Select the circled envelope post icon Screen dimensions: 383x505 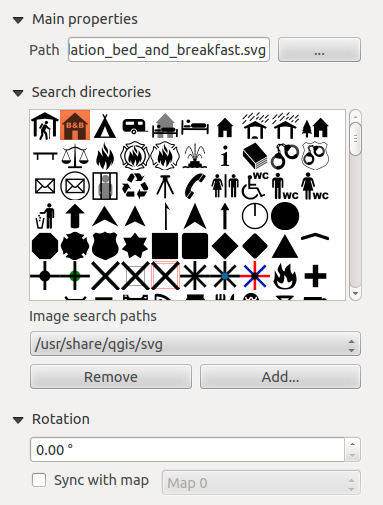click(75, 186)
